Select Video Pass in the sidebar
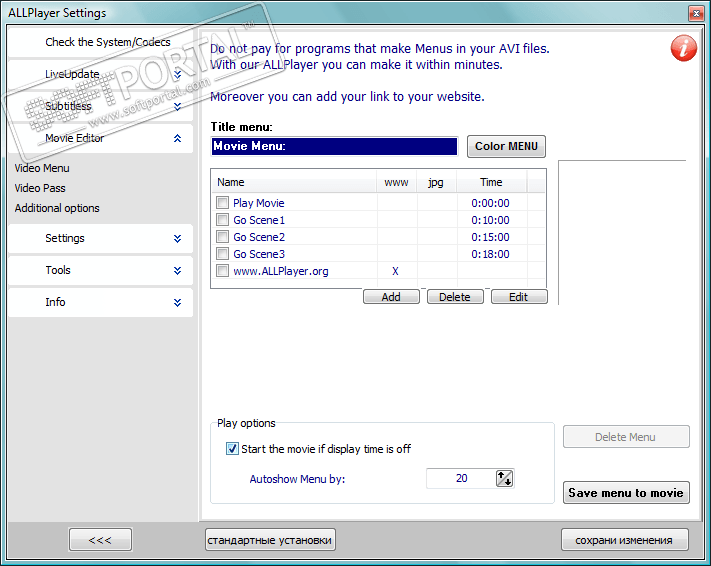This screenshot has height=566, width=711. pyautogui.click(x=40, y=188)
